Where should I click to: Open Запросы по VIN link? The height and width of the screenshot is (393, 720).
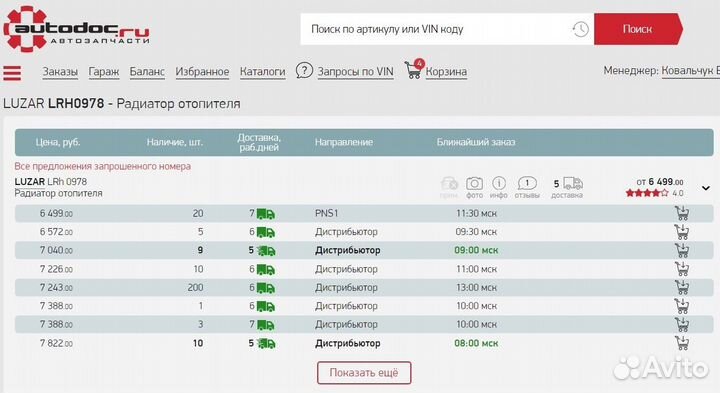point(355,72)
